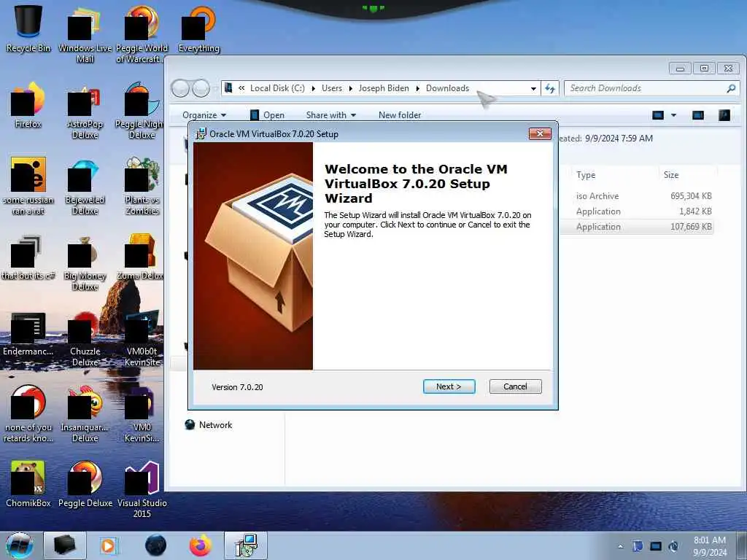Open the Share with dropdown

[x=331, y=114]
